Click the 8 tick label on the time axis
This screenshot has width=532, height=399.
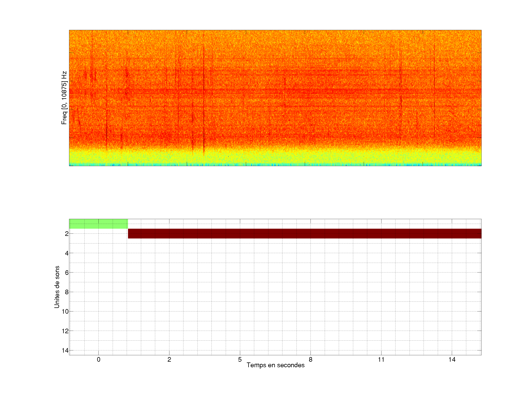tap(311, 359)
